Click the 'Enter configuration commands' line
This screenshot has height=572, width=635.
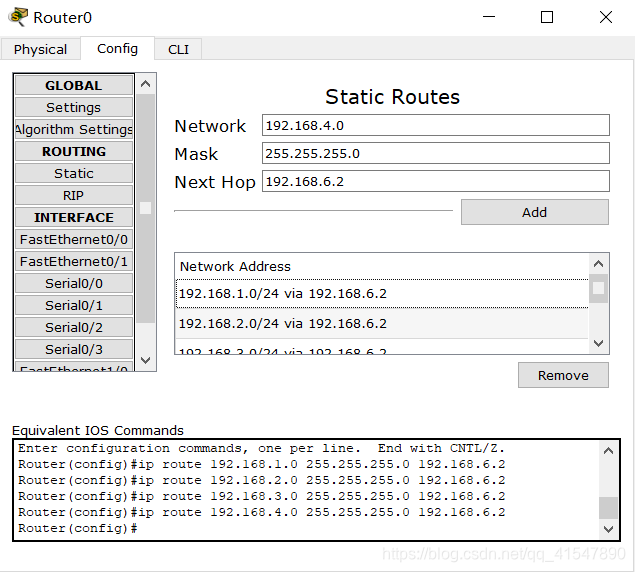[x=261, y=448]
